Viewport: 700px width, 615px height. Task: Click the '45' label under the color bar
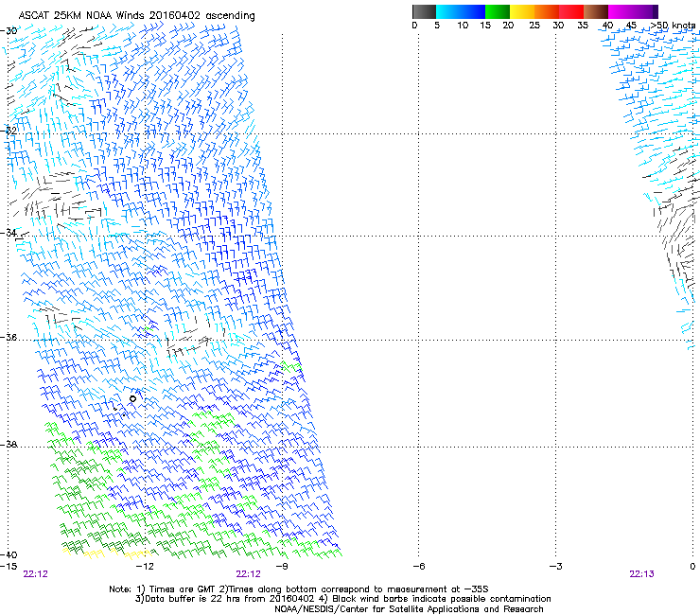coord(631,26)
